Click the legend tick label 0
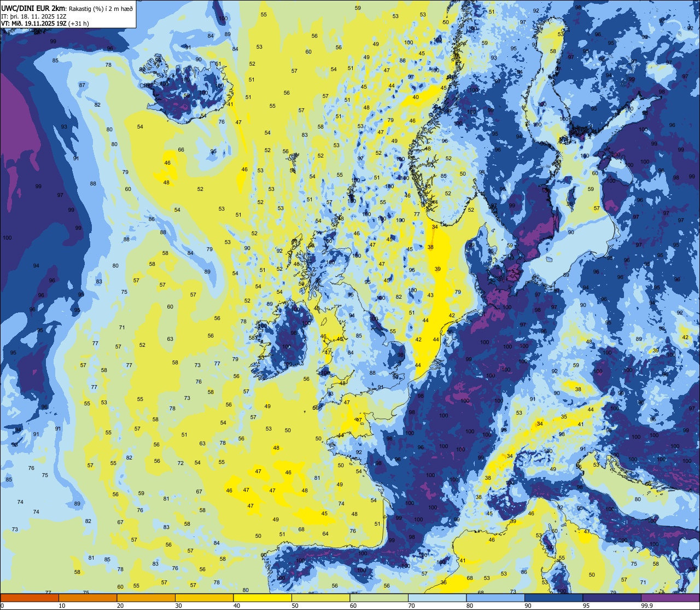Screen dimensions: 700x610 click(2, 606)
